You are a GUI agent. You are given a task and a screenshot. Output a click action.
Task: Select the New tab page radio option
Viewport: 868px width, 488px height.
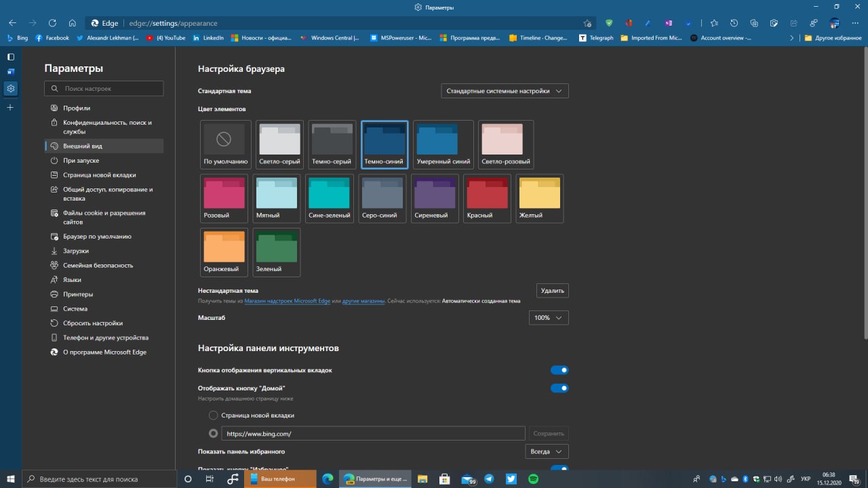214,415
